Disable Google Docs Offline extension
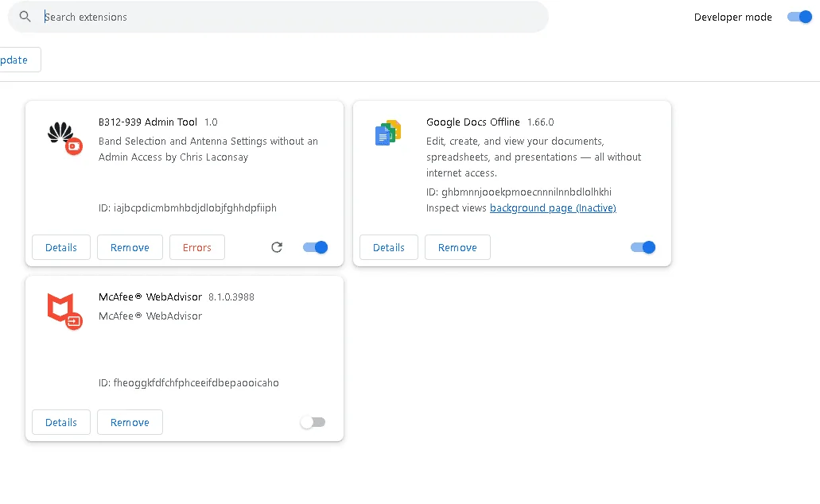The image size is (820, 504). [643, 247]
